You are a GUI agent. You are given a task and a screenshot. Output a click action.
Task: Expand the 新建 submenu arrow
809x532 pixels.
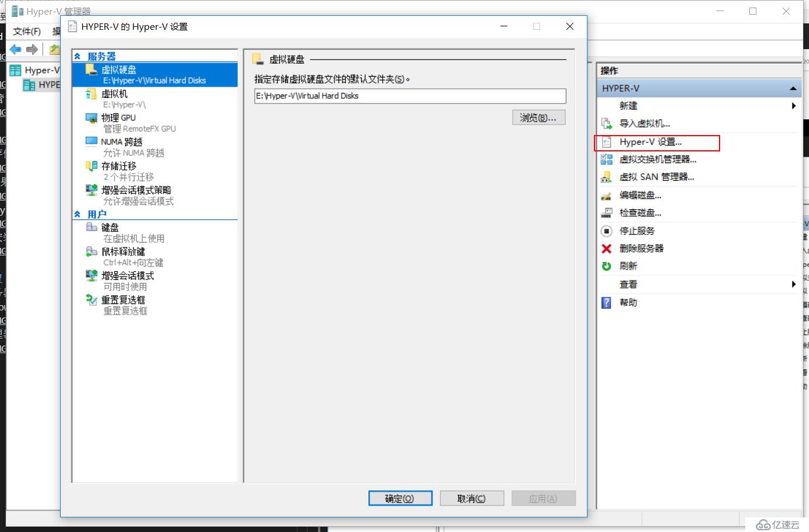point(793,106)
